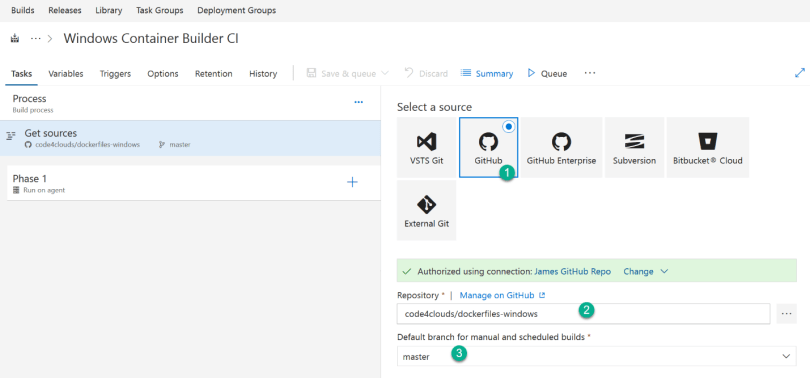Select the Process build process row
Image resolution: width=810 pixels, height=378 pixels.
tap(190, 103)
